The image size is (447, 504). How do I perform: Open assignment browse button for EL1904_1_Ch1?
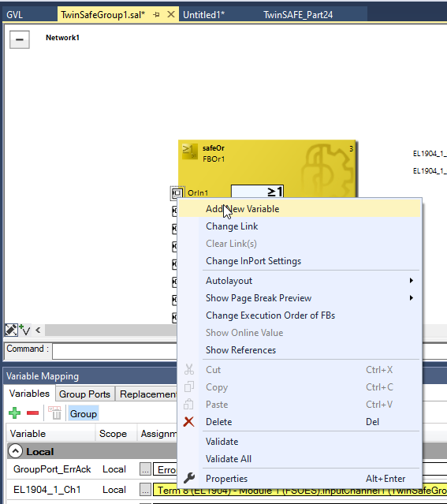coord(145,490)
